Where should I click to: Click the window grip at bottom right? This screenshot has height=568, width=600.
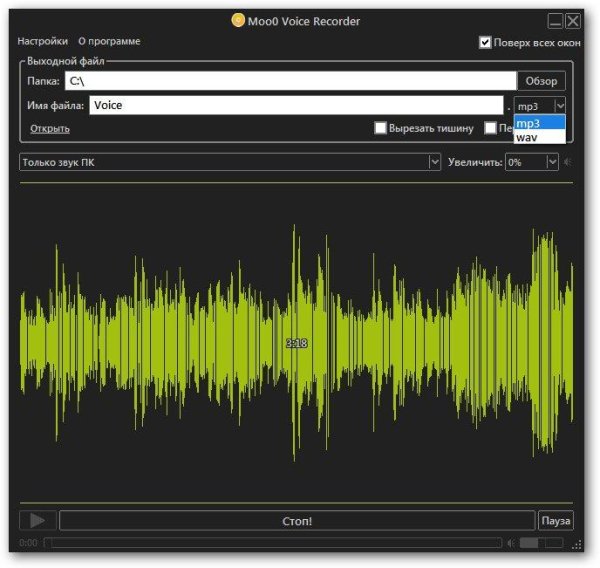click(578, 545)
